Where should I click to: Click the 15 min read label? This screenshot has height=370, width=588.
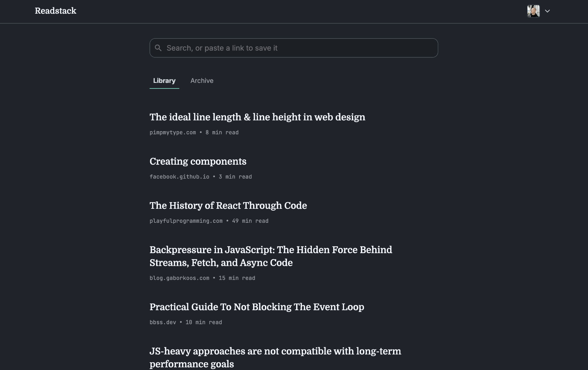coord(237,278)
